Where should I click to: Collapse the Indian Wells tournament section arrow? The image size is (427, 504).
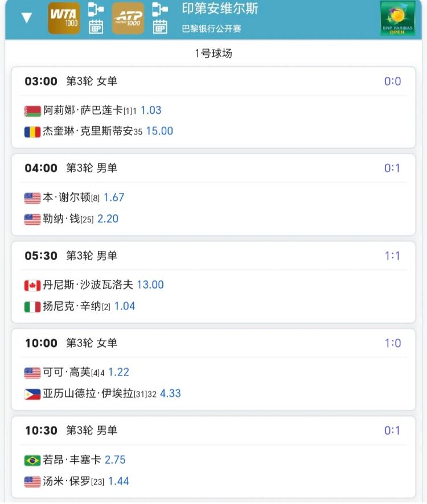(x=26, y=18)
